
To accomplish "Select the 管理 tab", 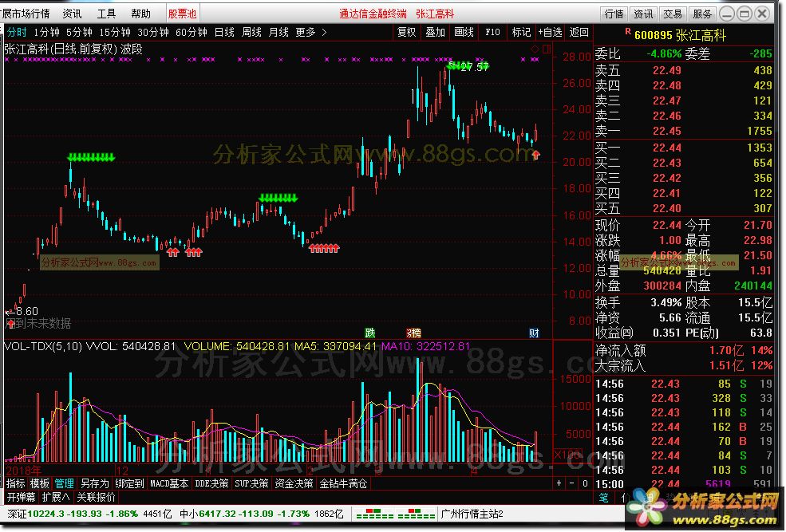I will (64, 483).
